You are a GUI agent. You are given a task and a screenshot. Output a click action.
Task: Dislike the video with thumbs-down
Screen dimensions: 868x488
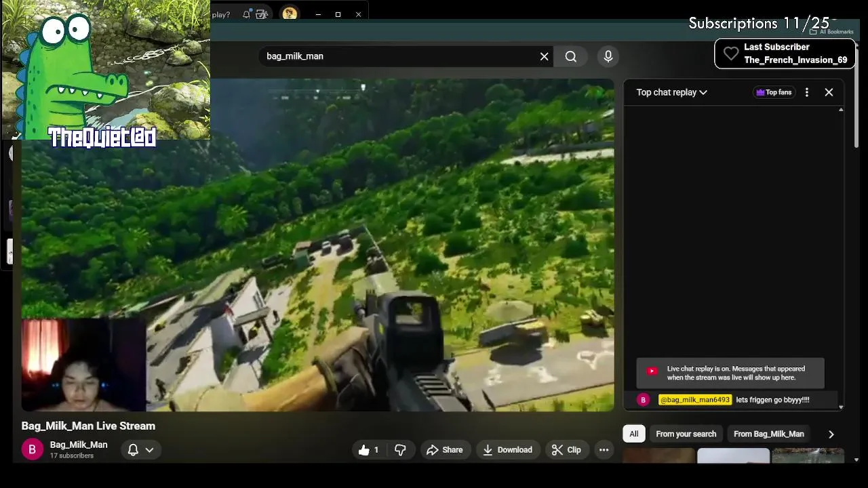[x=401, y=450]
